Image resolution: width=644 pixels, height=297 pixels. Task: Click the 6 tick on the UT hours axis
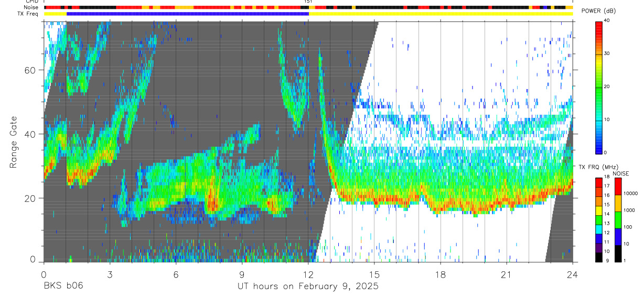(x=176, y=274)
